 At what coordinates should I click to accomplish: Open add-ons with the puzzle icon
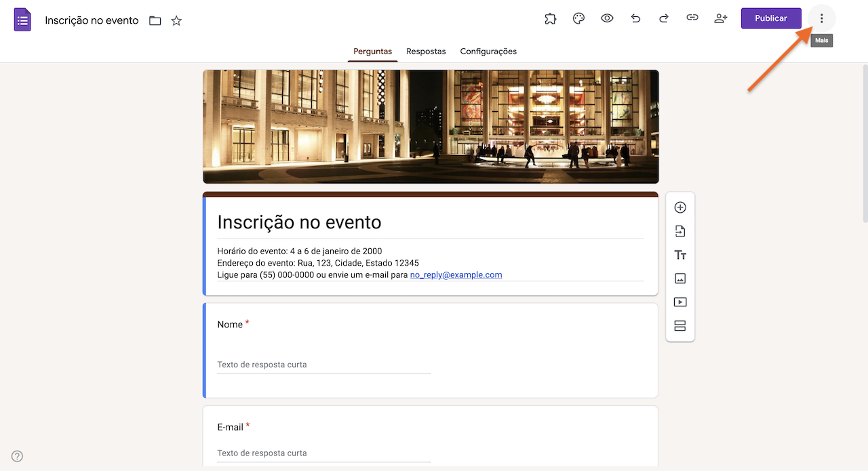550,18
